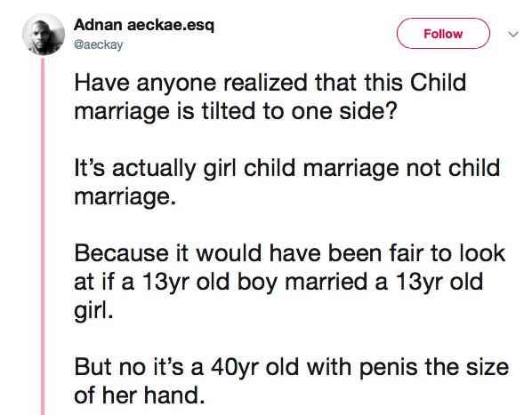The image size is (532, 415).
Task: Click the capitalized word 'Child' in first line
Action: pos(438,83)
